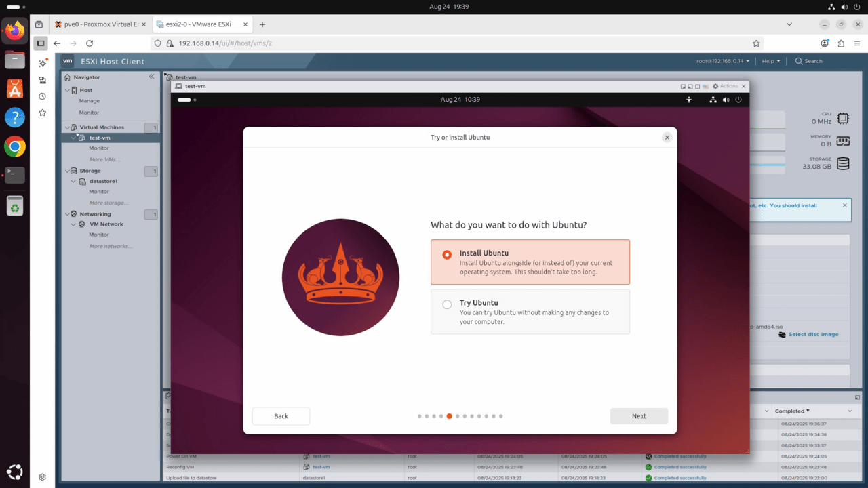The height and width of the screenshot is (488, 868).
Task: Close the Try or install Ubuntu dialog
Action: (x=667, y=137)
